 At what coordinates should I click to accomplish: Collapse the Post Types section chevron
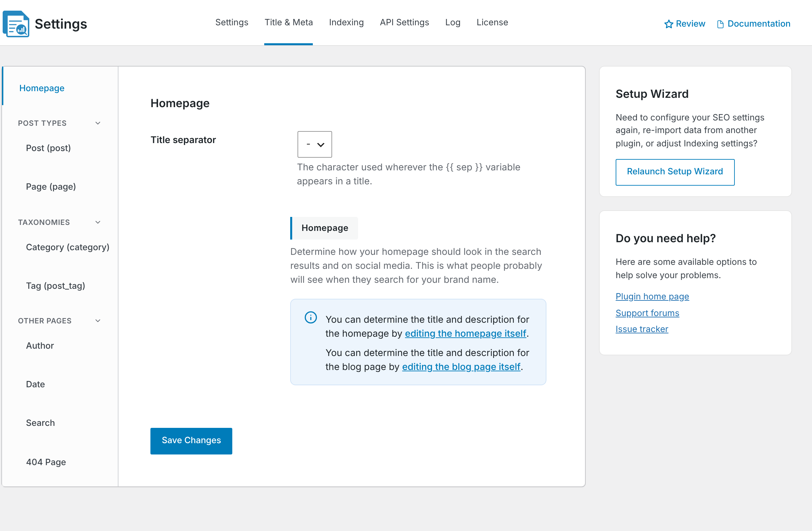(x=98, y=123)
